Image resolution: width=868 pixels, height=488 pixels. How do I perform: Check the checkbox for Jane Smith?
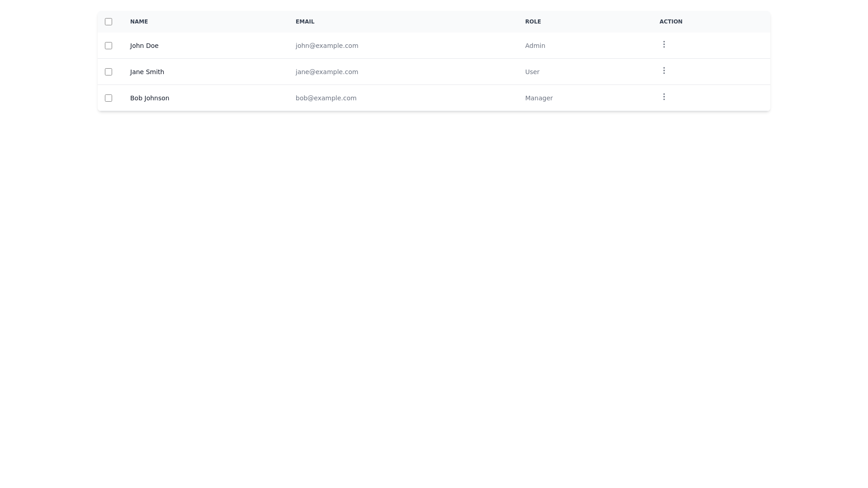[x=108, y=71]
